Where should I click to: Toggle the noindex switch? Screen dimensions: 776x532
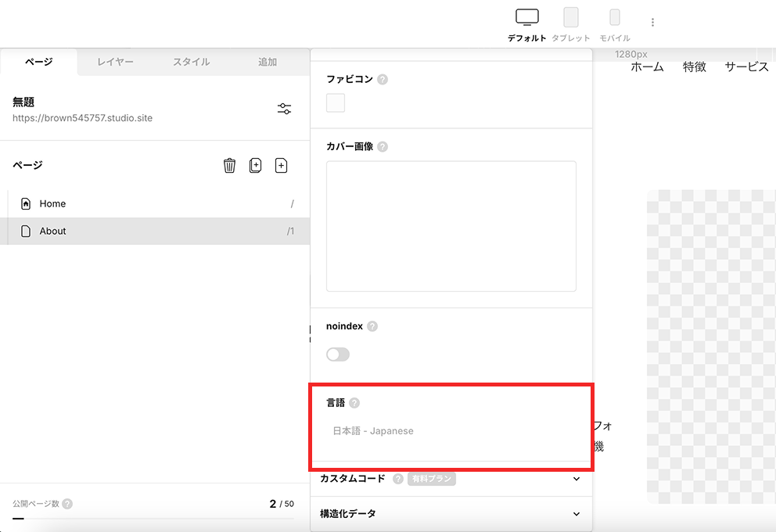338,354
